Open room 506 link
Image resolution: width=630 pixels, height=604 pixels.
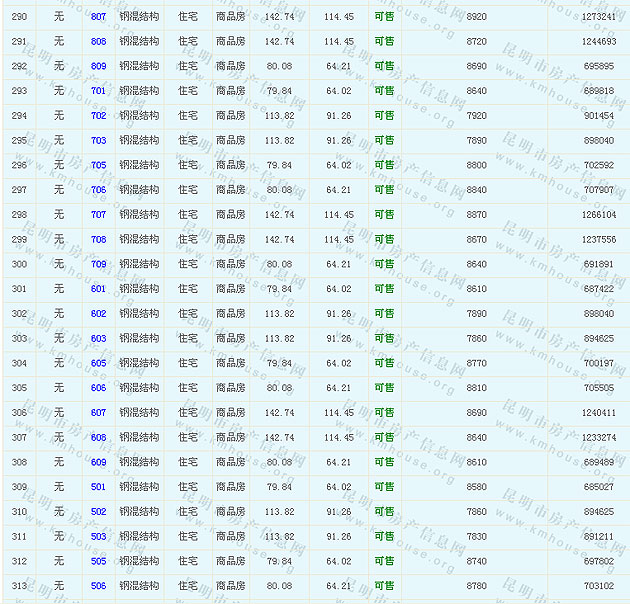(98, 586)
